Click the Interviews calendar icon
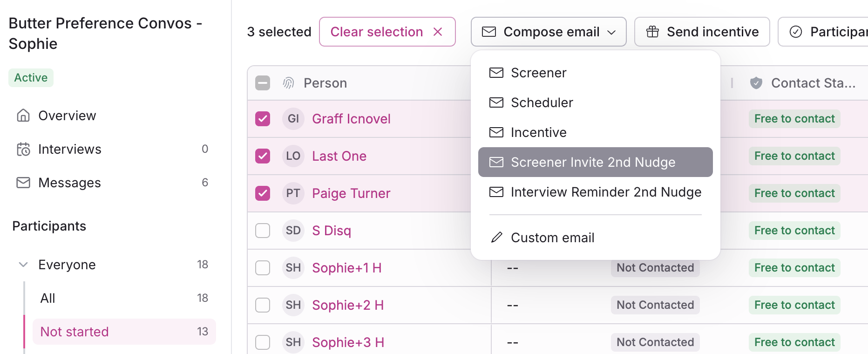 pos(23,149)
